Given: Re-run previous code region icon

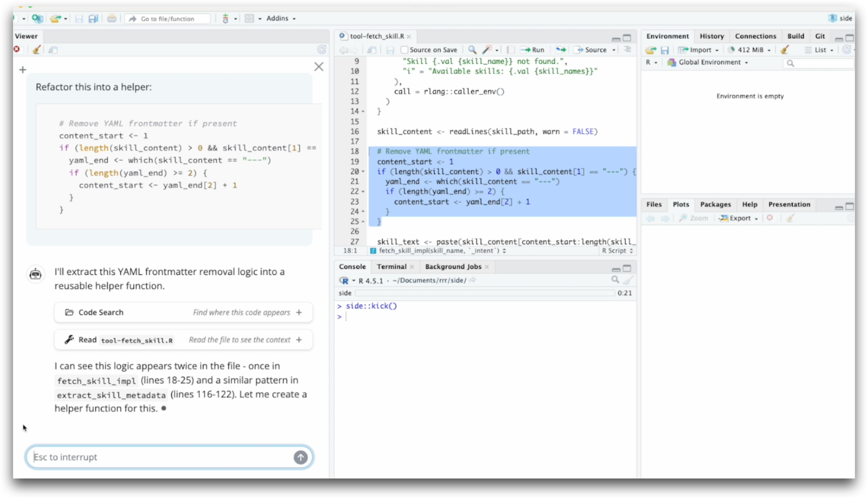Looking at the screenshot, I should click(x=560, y=50).
